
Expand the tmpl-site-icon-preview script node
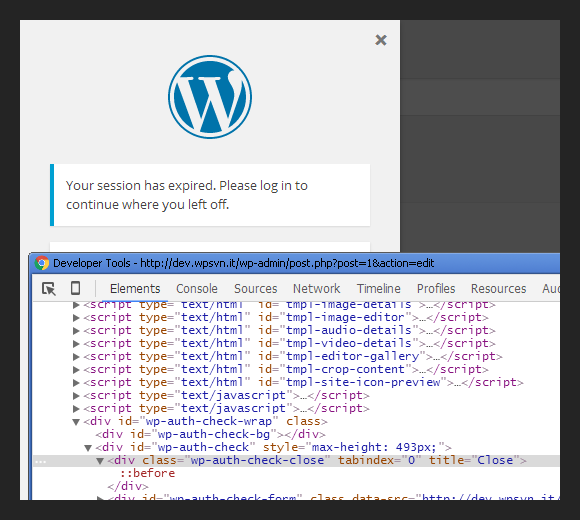pos(76,382)
